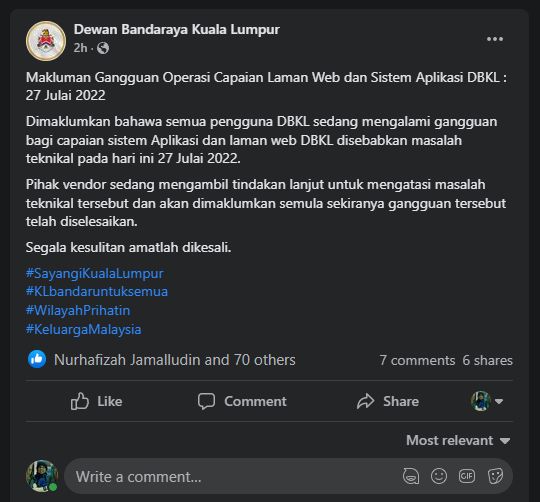
Task: Open the #KLbandaruntuksemua hashtag
Action: coord(97,292)
